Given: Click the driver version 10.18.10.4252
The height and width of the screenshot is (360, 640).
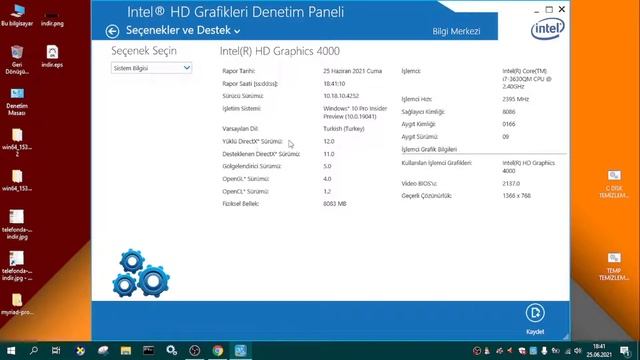Looking at the screenshot, I should coord(341,96).
